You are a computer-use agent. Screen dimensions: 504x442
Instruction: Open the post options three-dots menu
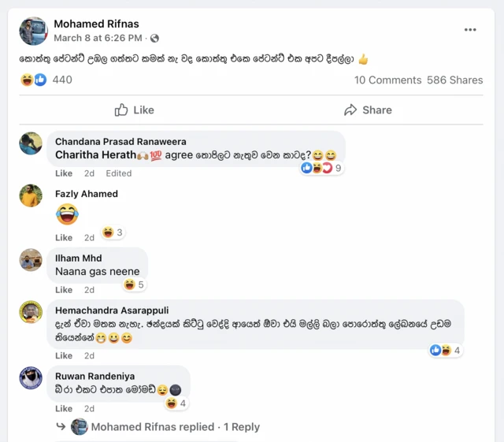[470, 30]
